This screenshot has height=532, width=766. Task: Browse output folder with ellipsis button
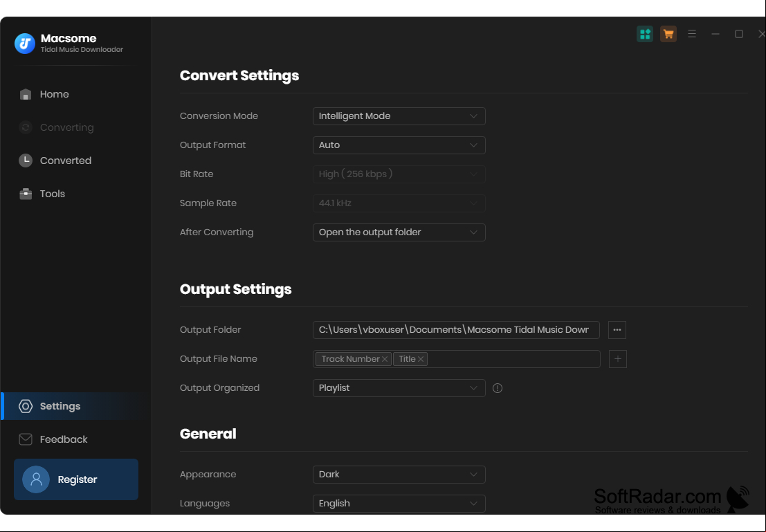point(617,330)
